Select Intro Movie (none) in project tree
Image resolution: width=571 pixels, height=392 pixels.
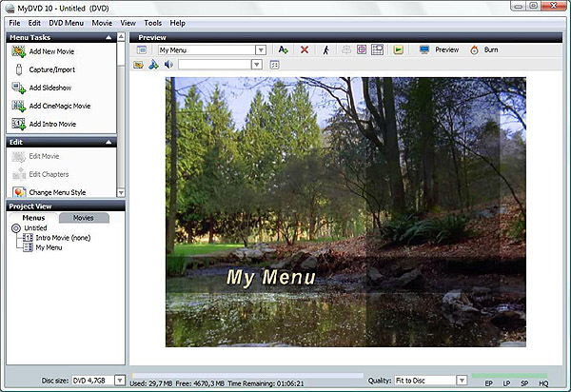[62, 238]
